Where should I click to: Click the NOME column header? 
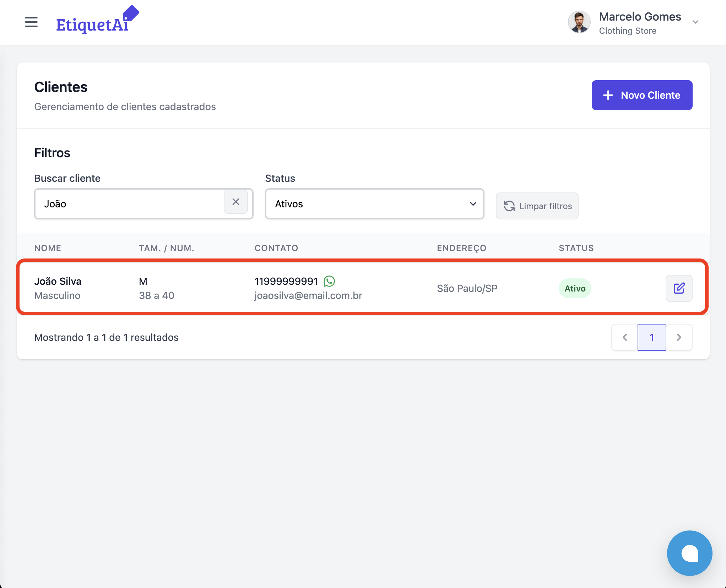(x=48, y=248)
